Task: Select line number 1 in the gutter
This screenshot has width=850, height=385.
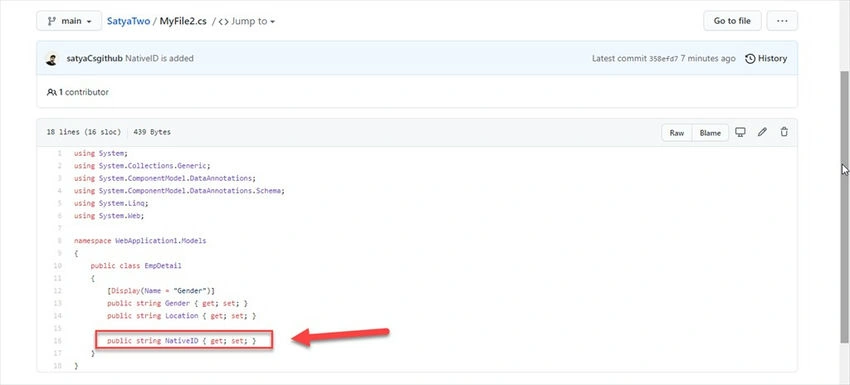Action: tap(59, 153)
